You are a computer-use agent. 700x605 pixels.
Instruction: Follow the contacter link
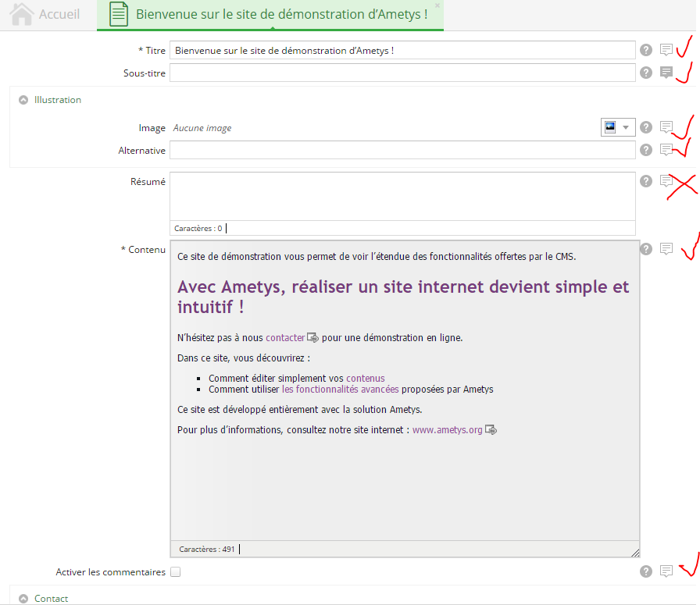[x=285, y=338]
